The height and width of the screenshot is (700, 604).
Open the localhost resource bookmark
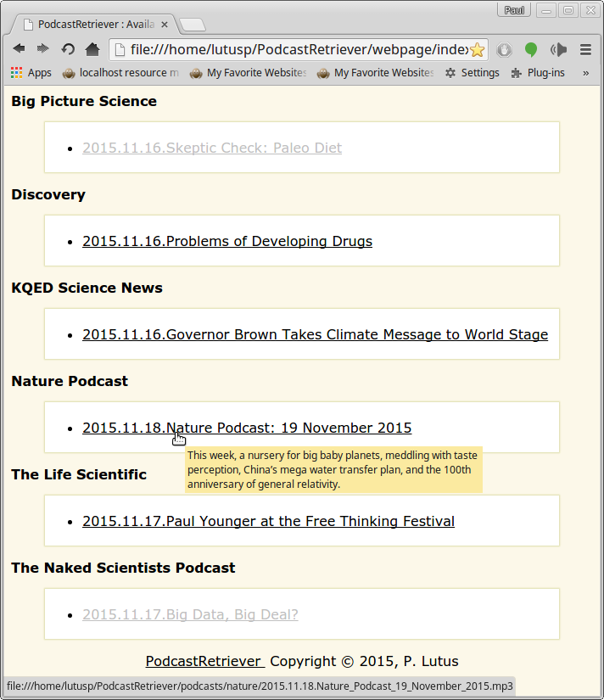click(120, 73)
